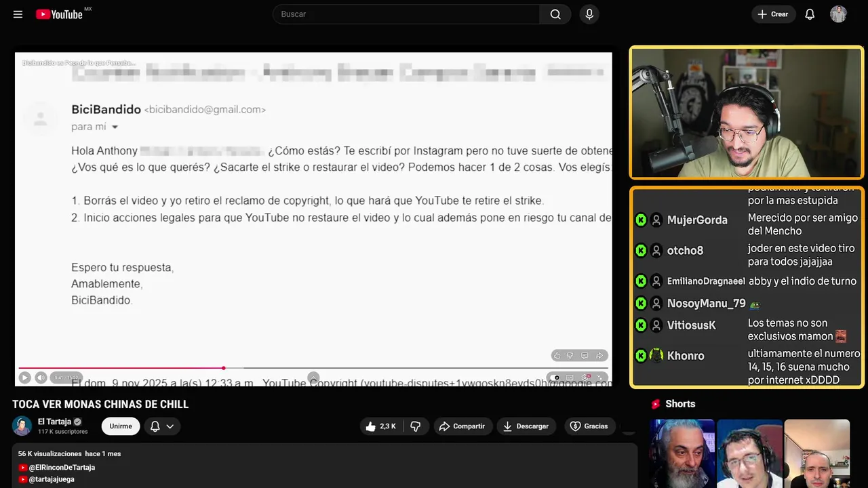Viewport: 868px width, 488px height.
Task: Click the Kick badge beside otcho8
Action: (641, 251)
